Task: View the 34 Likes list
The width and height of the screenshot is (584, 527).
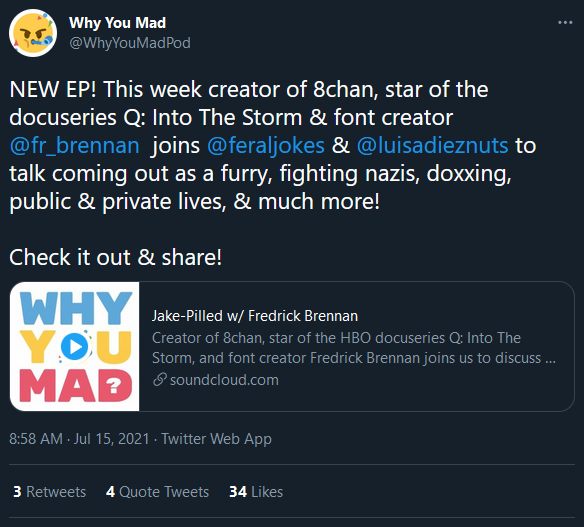Action: (x=256, y=492)
